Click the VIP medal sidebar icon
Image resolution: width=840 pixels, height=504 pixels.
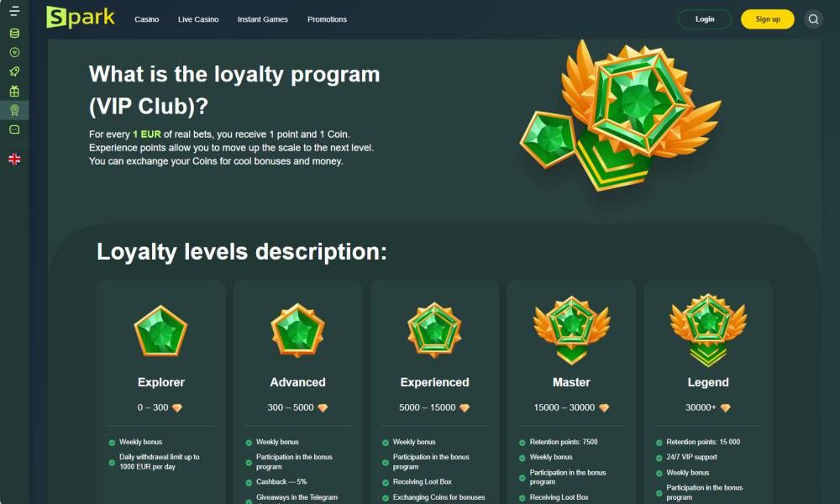[14, 110]
